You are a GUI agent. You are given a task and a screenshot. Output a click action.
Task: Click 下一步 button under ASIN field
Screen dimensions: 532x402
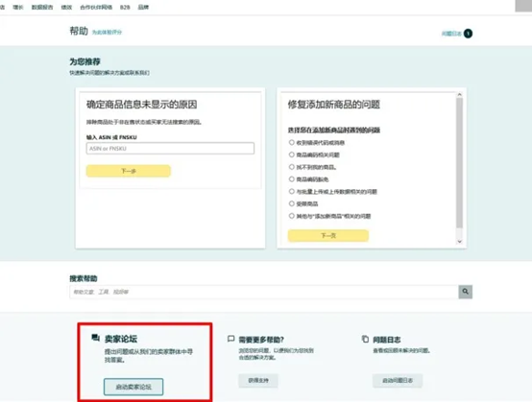(129, 171)
